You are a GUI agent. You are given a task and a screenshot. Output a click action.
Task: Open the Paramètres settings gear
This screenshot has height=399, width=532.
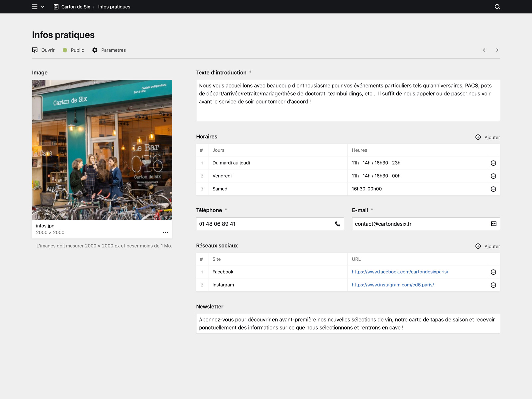[x=95, y=50]
